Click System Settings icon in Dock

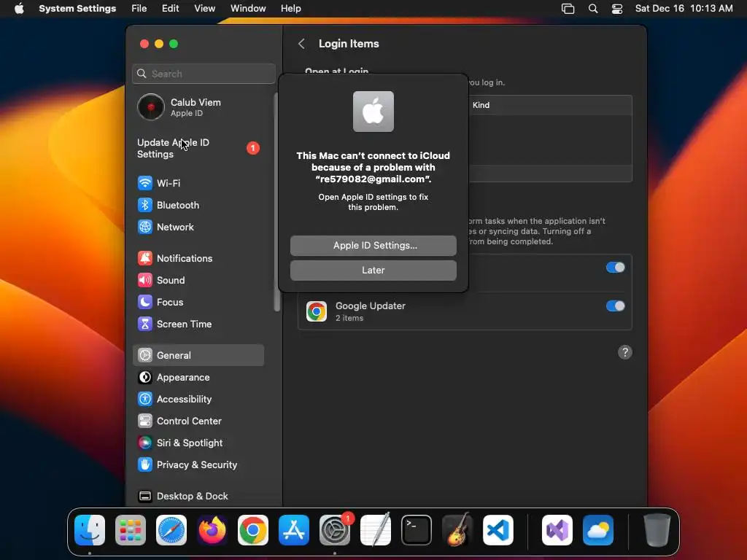click(x=334, y=530)
